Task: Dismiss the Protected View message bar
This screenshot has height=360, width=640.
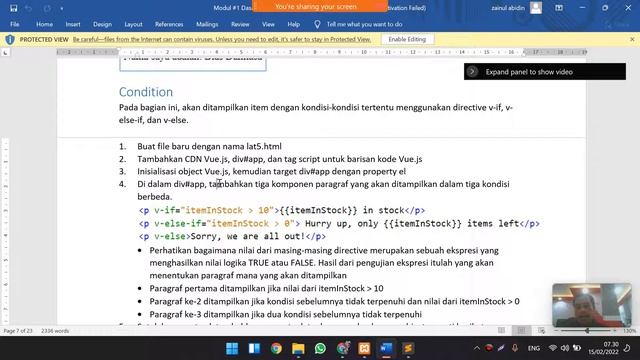Action: [x=632, y=39]
